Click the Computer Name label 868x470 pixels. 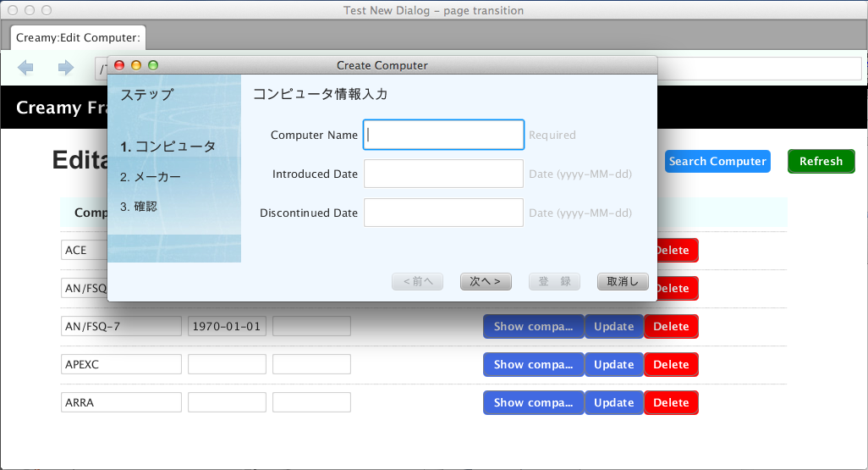[x=314, y=135]
